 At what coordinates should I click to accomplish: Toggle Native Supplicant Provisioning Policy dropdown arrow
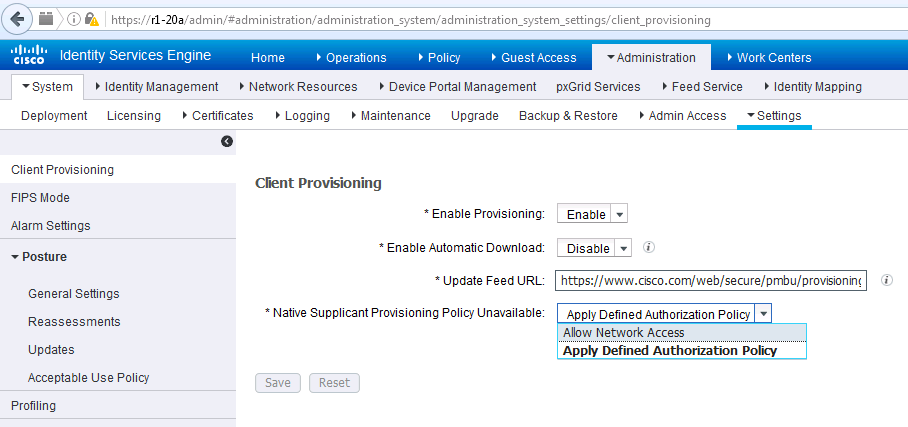click(763, 314)
